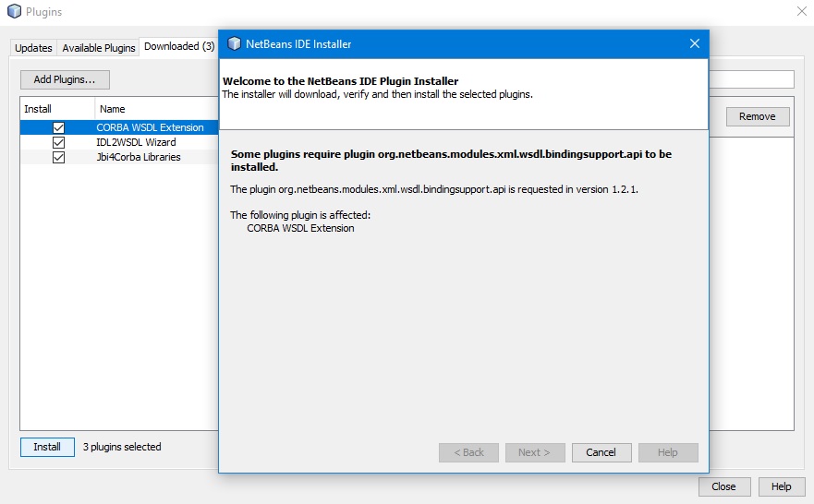Click affected plugin 'CORBA WSDL Extension' in dialog
Image resolution: width=814 pixels, height=504 pixels.
[x=300, y=228]
